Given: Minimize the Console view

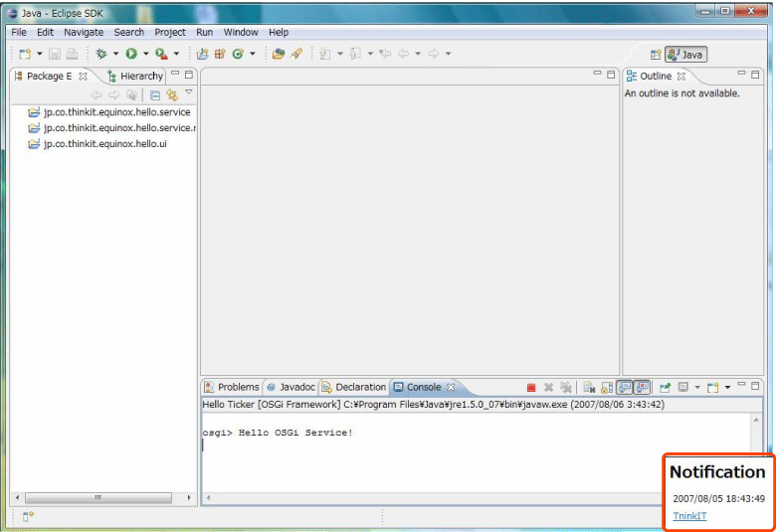Looking at the screenshot, I should point(741,385).
